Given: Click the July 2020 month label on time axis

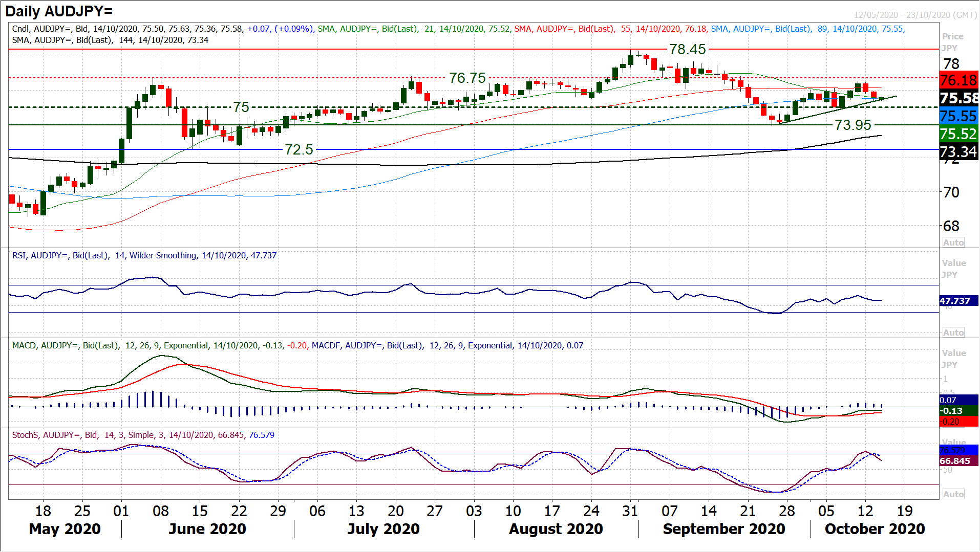Looking at the screenshot, I should click(x=384, y=528).
